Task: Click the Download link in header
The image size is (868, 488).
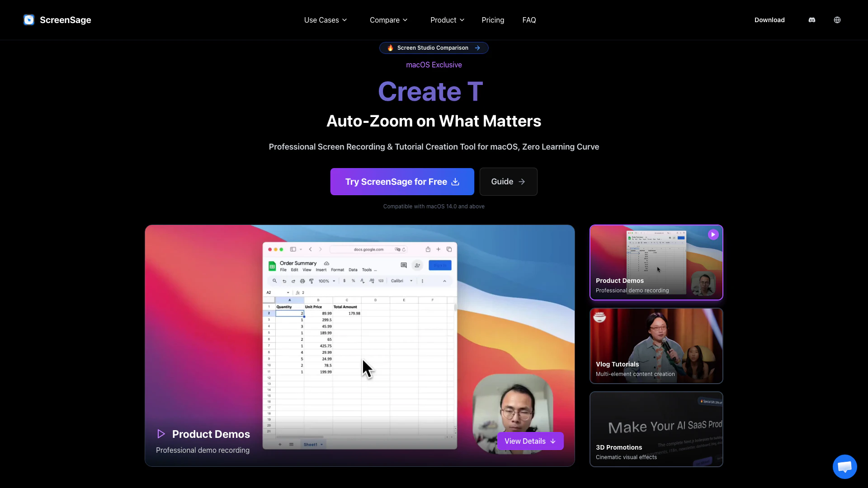Action: (769, 20)
